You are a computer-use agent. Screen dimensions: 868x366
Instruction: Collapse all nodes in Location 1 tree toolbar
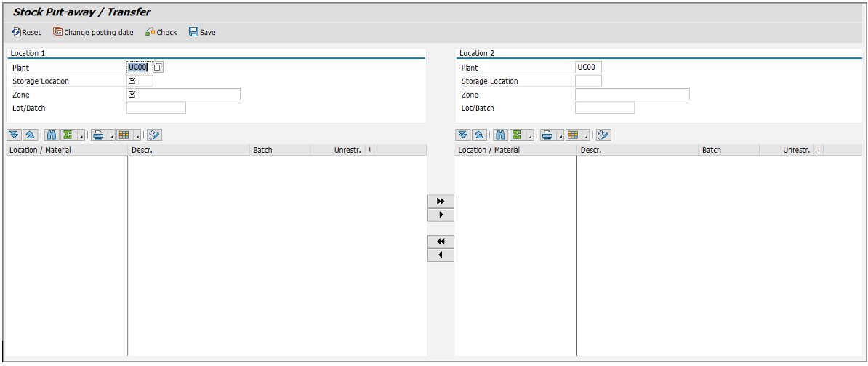coord(31,135)
